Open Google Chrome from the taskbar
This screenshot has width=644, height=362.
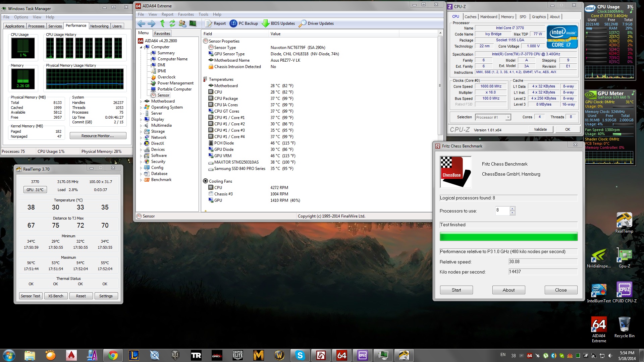coord(113,355)
